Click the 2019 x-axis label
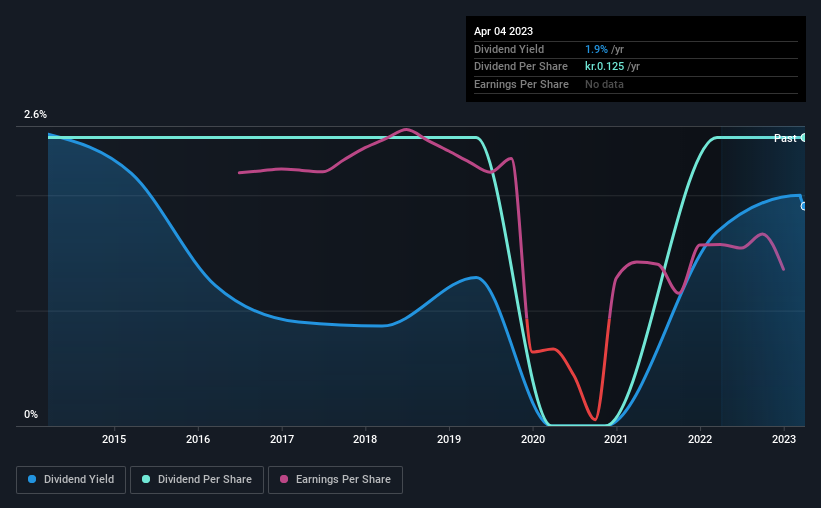The height and width of the screenshot is (508, 821). [x=449, y=439]
